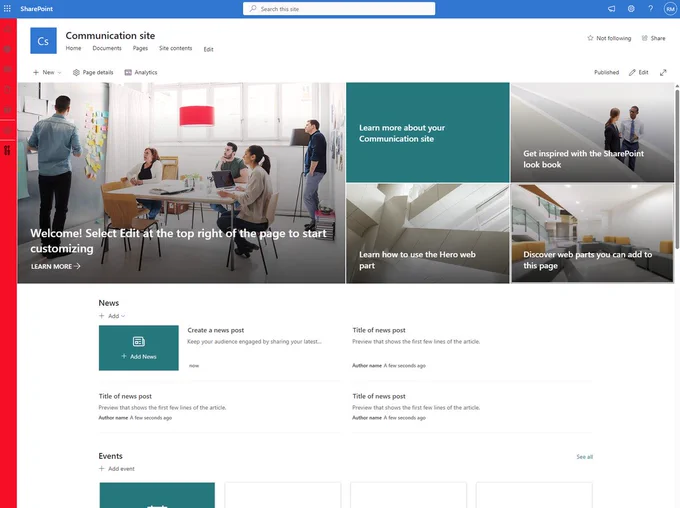Open the Settings gear in header

(x=631, y=9)
